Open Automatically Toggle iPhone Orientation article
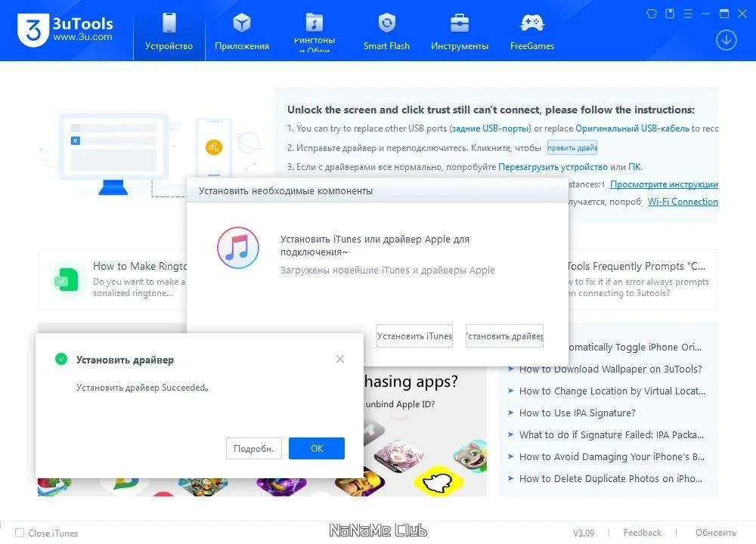This screenshot has width=756, height=544. (x=634, y=347)
